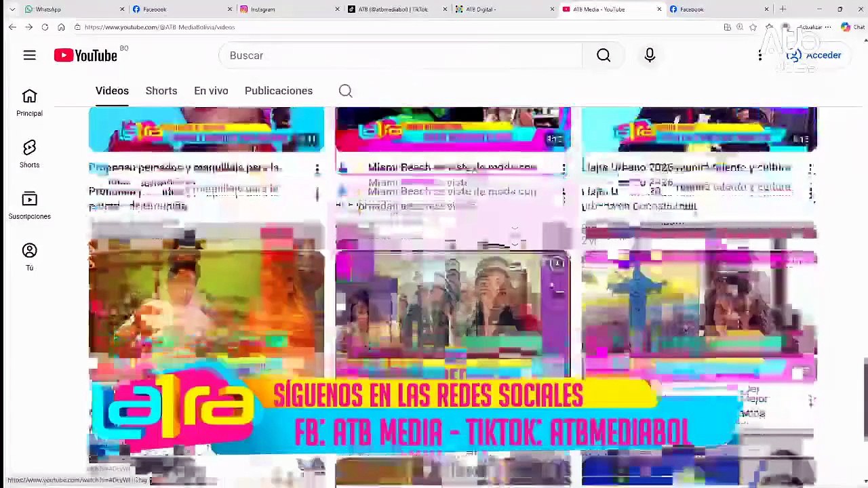
Task: Close the ATB Media - YouTube tab
Action: [x=659, y=9]
